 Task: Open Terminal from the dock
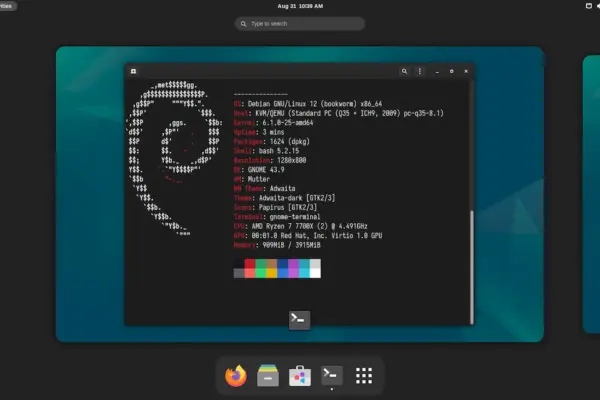tap(331, 376)
